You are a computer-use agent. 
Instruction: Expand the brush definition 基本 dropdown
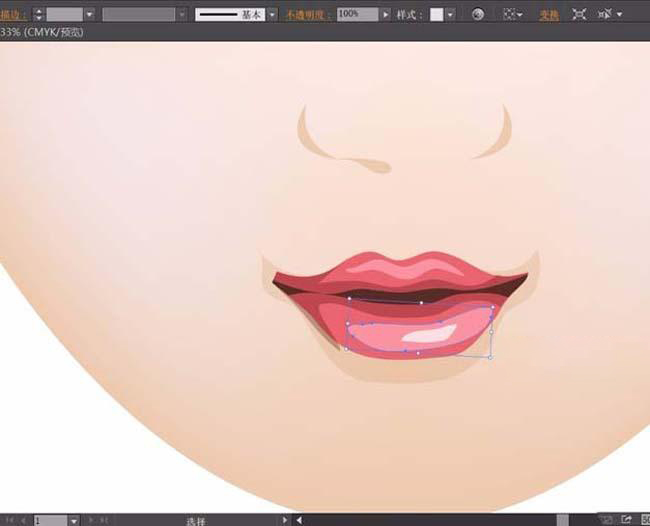coord(271,15)
